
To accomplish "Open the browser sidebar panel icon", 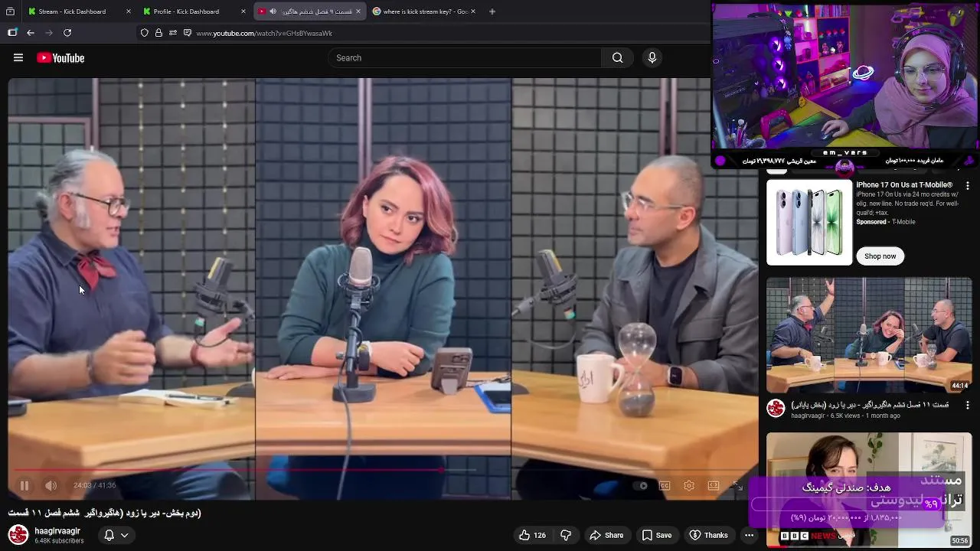I will (x=12, y=33).
